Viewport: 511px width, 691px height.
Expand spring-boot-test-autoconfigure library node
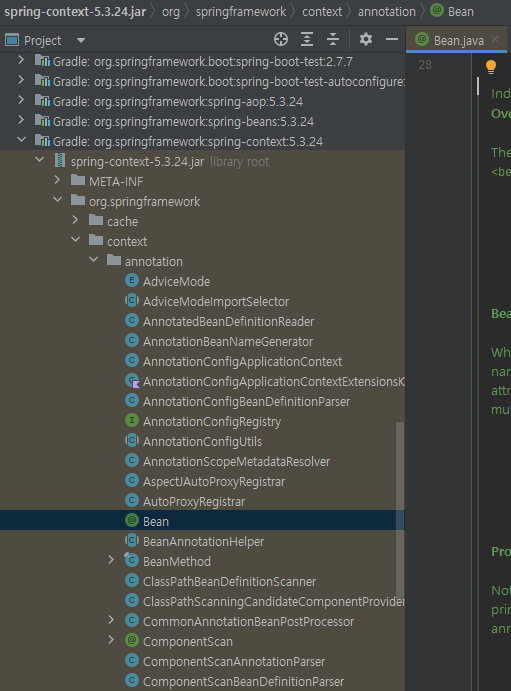pos(21,80)
